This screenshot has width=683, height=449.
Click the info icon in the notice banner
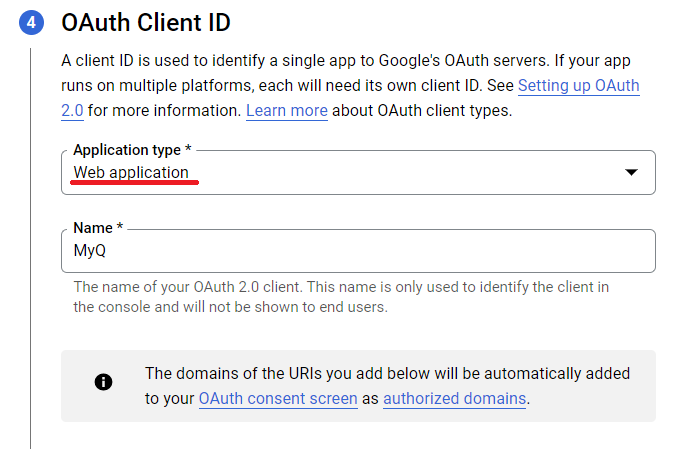pos(103,382)
